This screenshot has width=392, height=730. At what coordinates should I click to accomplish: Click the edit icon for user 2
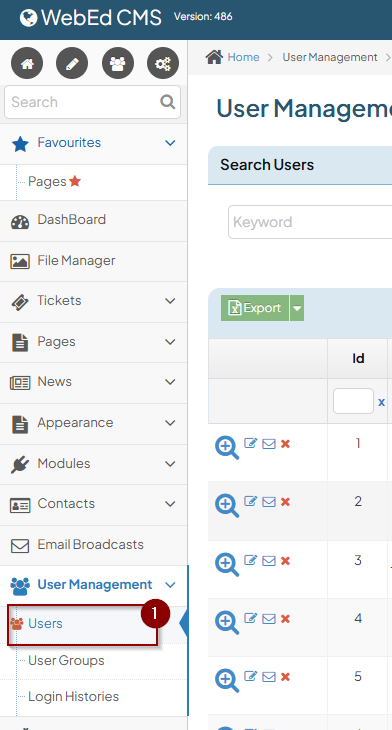[x=250, y=501]
